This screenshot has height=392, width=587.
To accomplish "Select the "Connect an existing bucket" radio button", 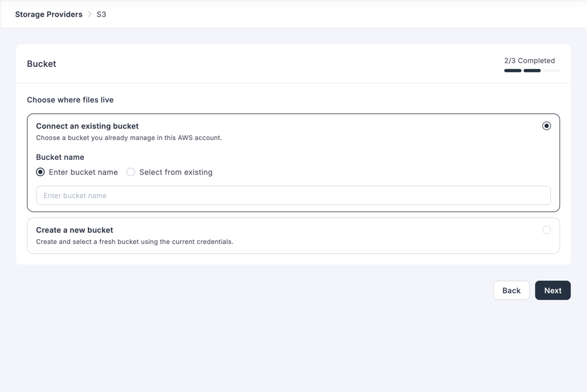I will pyautogui.click(x=547, y=125).
